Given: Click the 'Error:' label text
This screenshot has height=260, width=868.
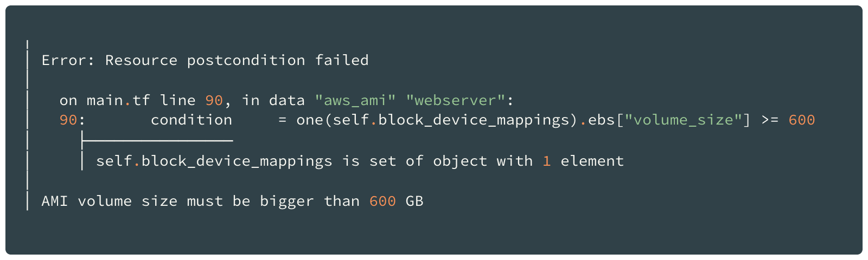Looking at the screenshot, I should [68, 60].
